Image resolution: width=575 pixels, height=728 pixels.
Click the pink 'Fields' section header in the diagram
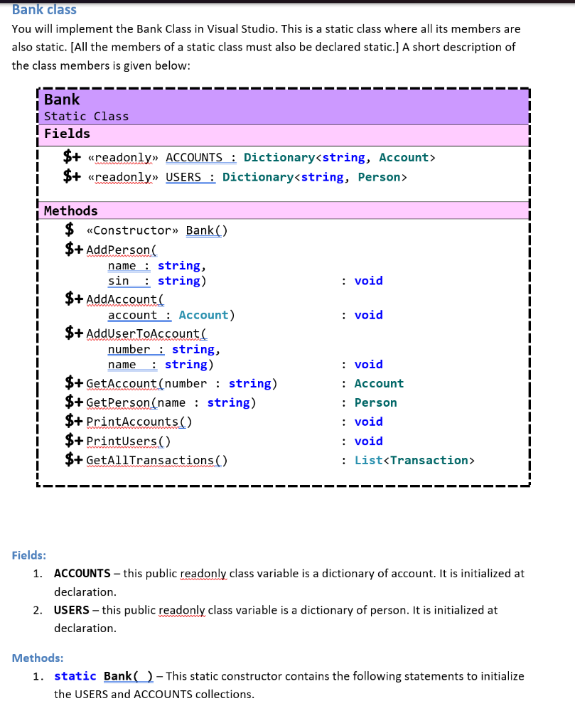pyautogui.click(x=283, y=135)
